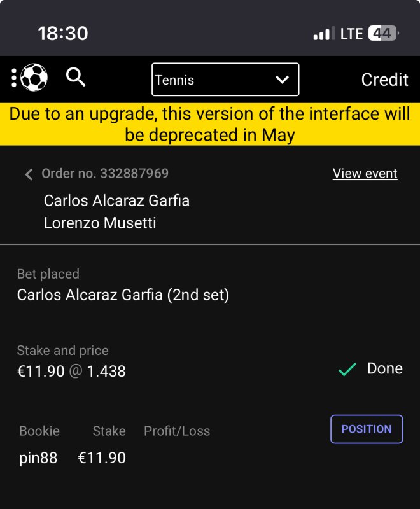
Task: Follow the View event link
Action: click(365, 174)
